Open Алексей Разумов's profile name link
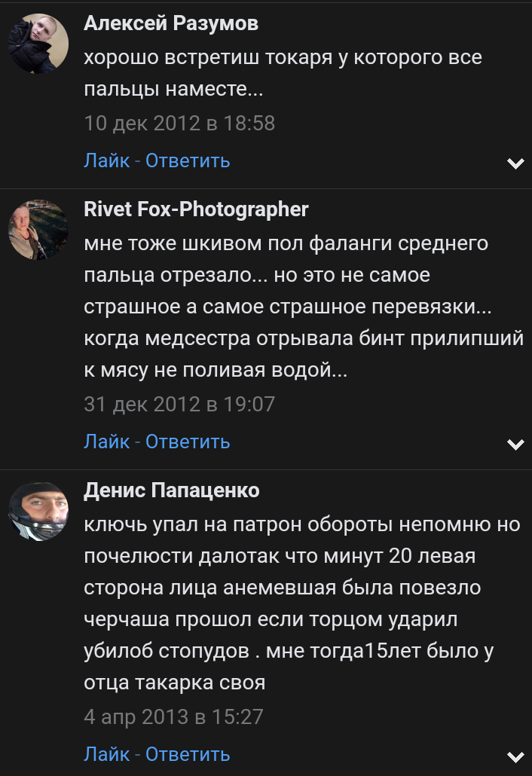The image size is (532, 776). [171, 23]
